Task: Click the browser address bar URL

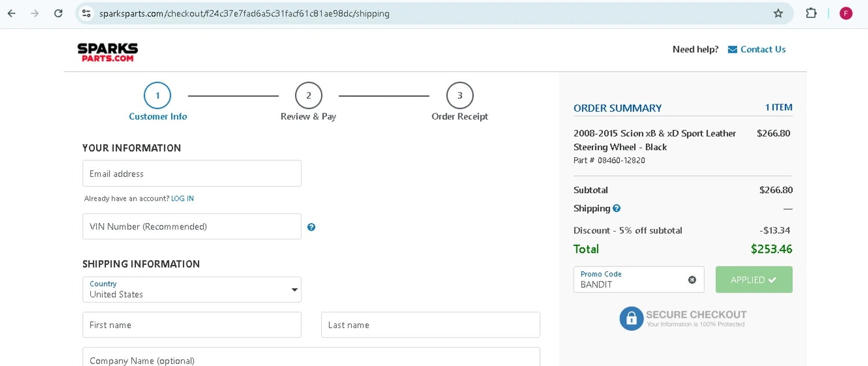Action: 244,13
